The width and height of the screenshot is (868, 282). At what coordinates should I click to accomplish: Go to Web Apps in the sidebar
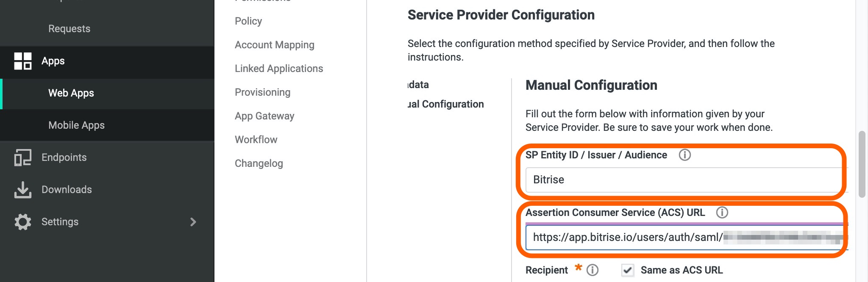70,93
